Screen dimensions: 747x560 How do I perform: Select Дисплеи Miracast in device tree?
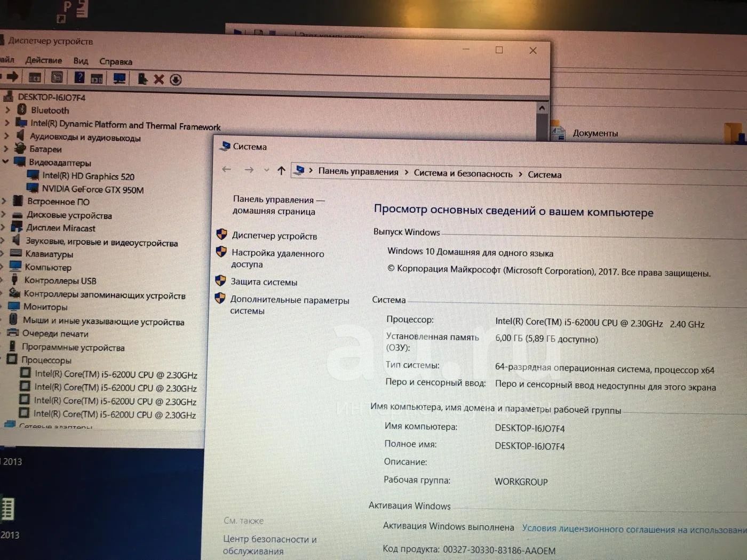pos(61,228)
